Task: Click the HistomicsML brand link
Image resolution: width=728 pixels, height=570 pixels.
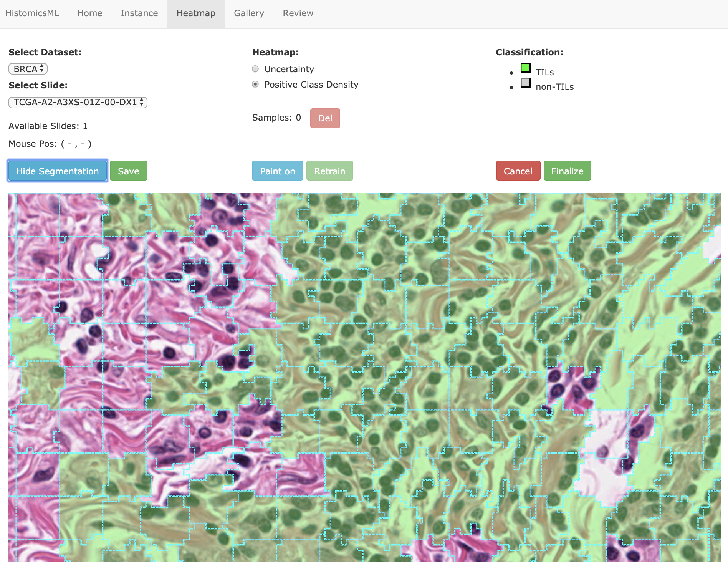Action: (32, 13)
